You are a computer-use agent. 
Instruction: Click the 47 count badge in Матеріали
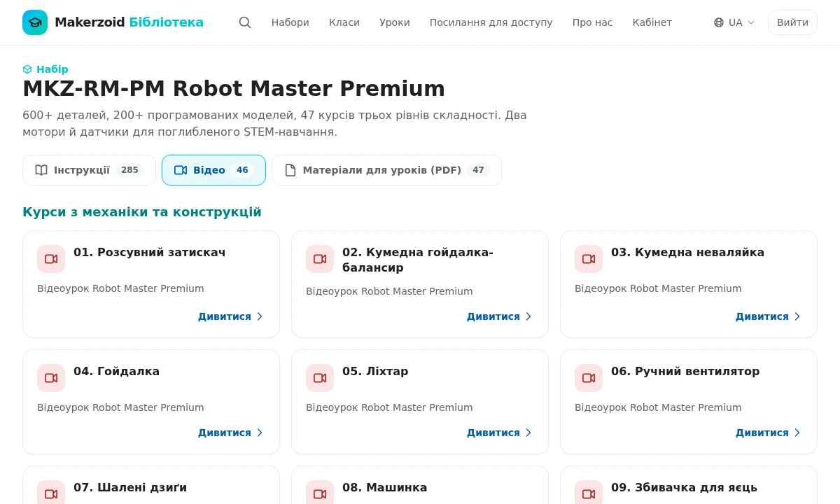(x=478, y=170)
